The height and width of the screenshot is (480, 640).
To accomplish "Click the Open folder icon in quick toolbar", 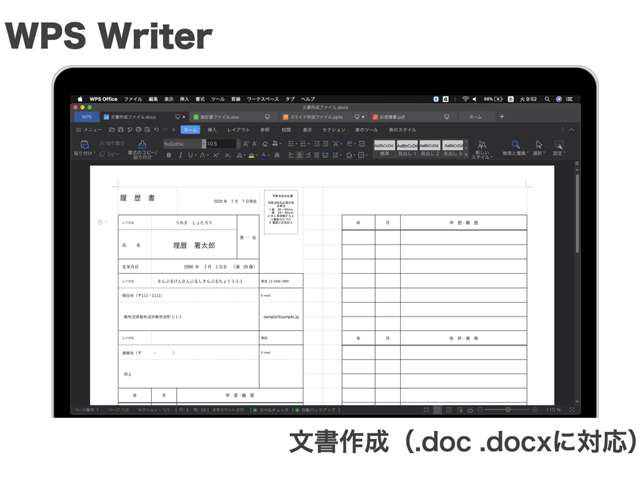I will pos(111,130).
